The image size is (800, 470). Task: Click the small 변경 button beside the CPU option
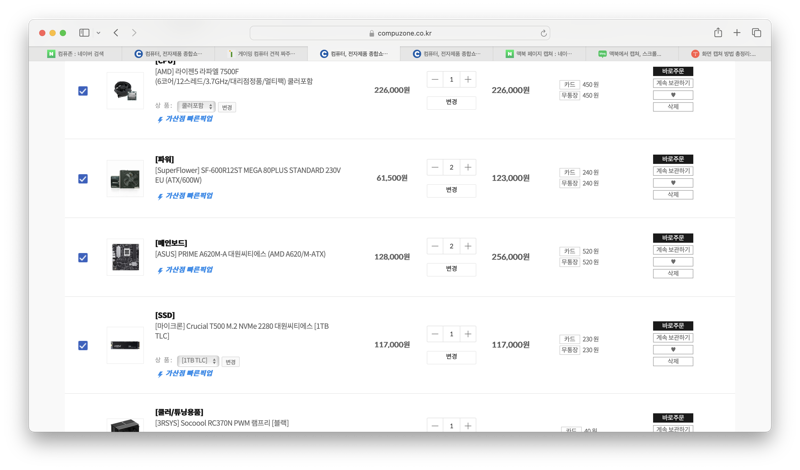click(227, 107)
